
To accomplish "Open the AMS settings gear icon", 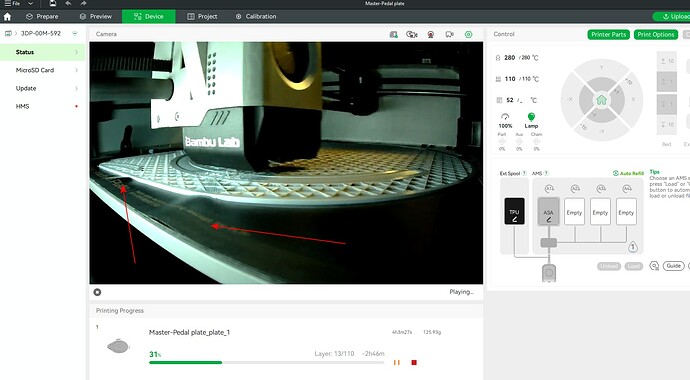I will click(x=654, y=266).
